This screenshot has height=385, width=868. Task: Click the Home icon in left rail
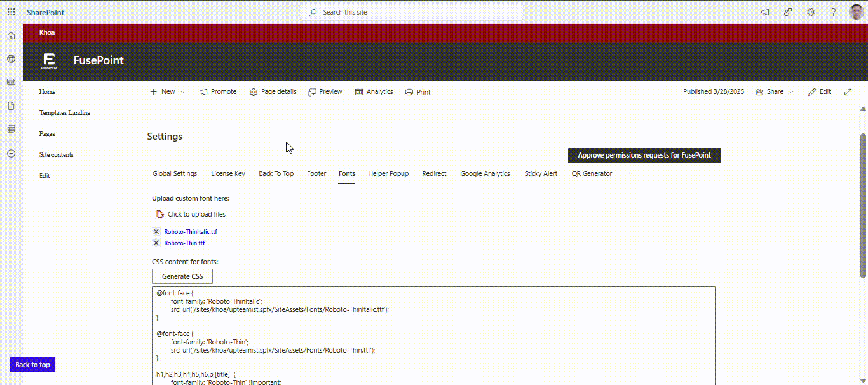11,36
